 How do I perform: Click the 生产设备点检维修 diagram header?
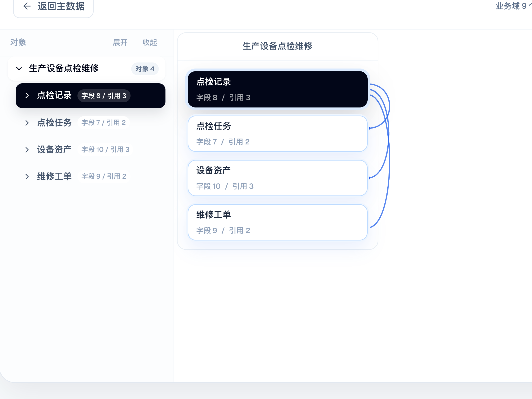[278, 46]
